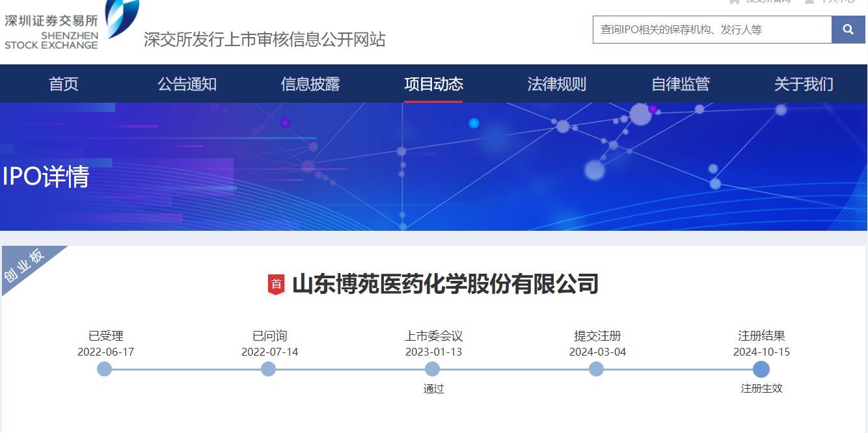Focus the IPO search input field

[712, 29]
